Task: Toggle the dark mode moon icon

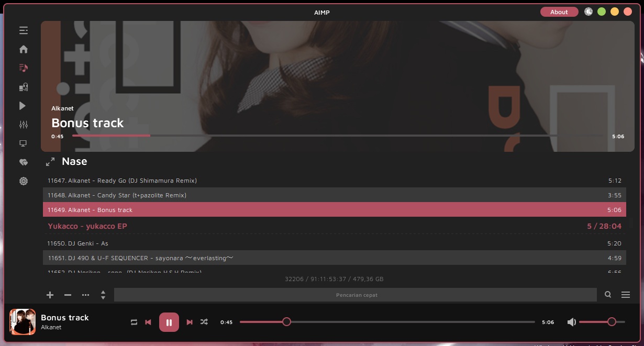Action: click(x=589, y=12)
